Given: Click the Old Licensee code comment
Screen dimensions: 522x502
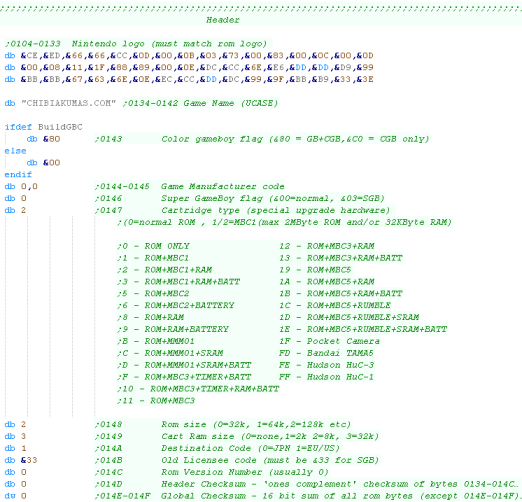Looking at the screenshot, I should [x=237, y=460].
